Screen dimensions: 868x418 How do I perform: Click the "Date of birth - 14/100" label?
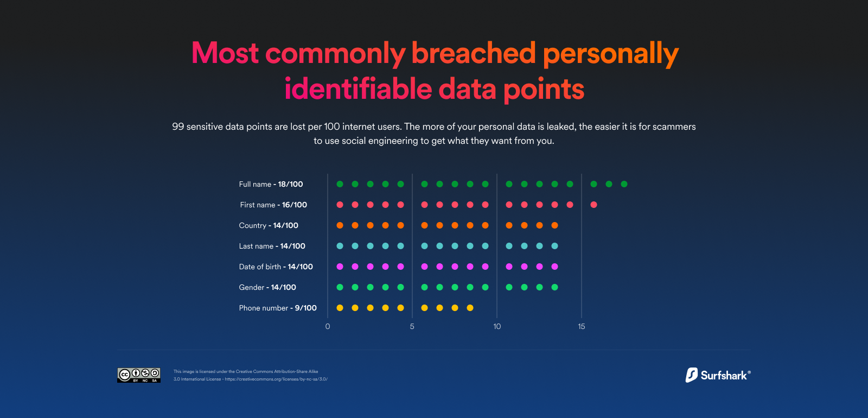pos(276,267)
